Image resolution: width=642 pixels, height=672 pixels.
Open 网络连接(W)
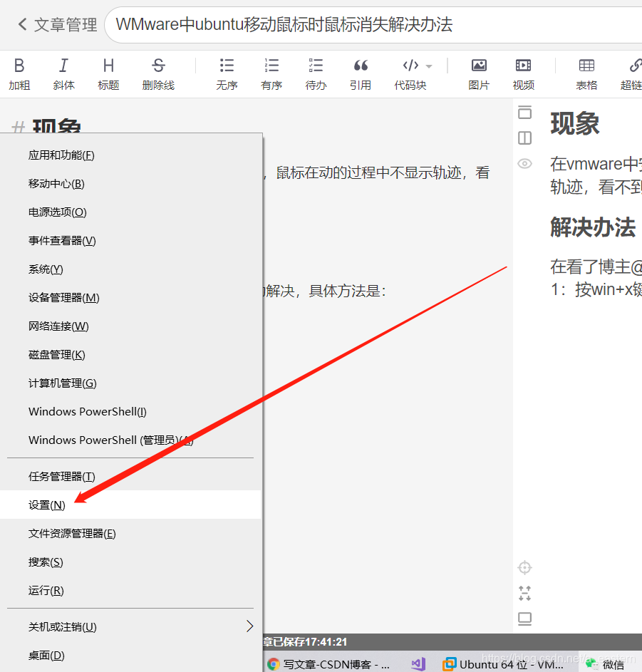(x=130, y=326)
